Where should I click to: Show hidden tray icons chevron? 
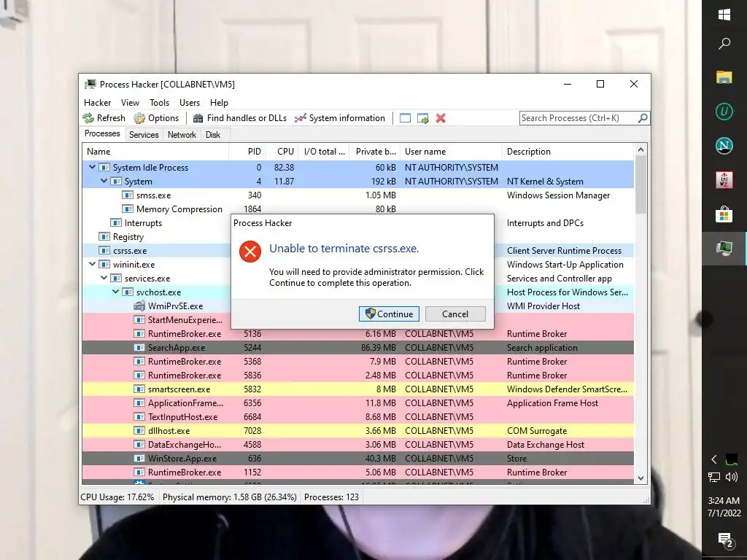point(714,459)
